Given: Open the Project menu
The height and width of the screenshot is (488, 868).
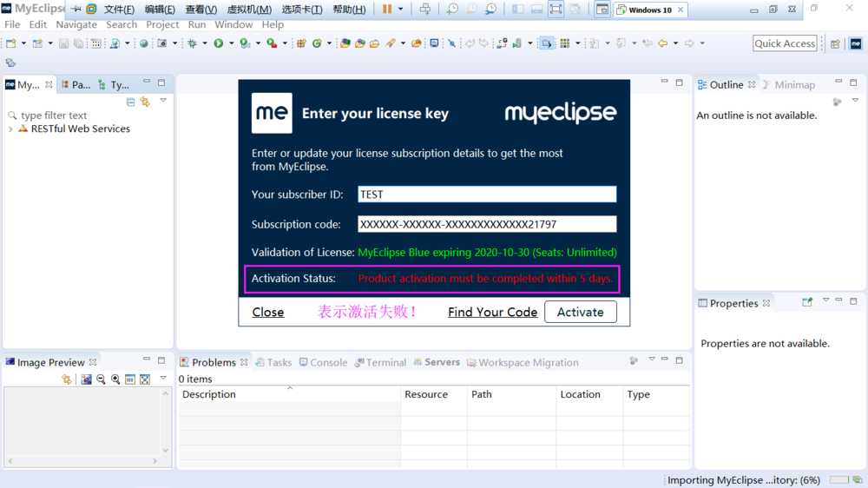Looking at the screenshot, I should pyautogui.click(x=162, y=24).
